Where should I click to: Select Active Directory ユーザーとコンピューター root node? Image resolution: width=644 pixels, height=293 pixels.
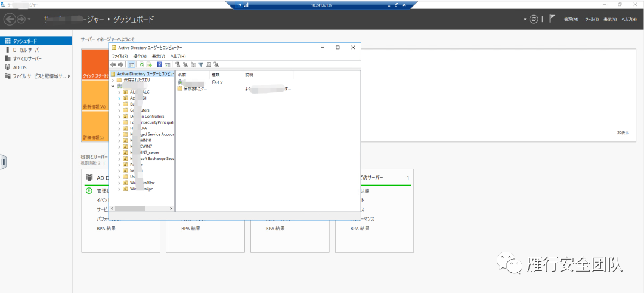142,73
